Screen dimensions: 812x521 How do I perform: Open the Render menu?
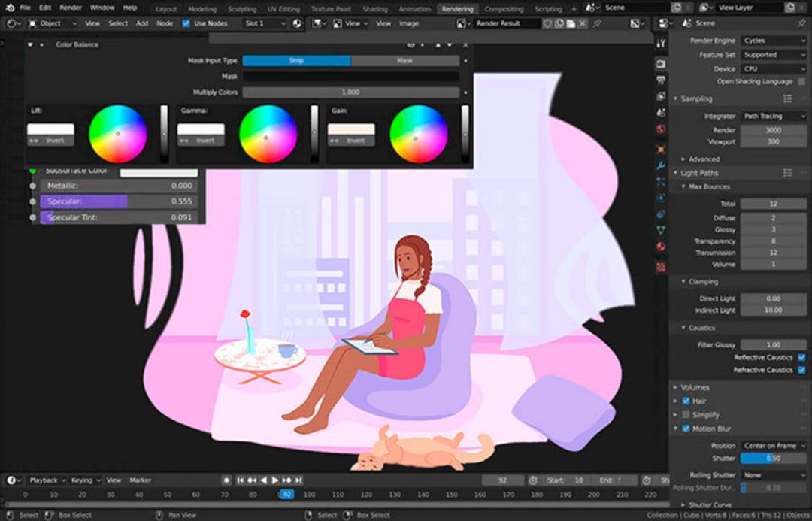(x=71, y=8)
